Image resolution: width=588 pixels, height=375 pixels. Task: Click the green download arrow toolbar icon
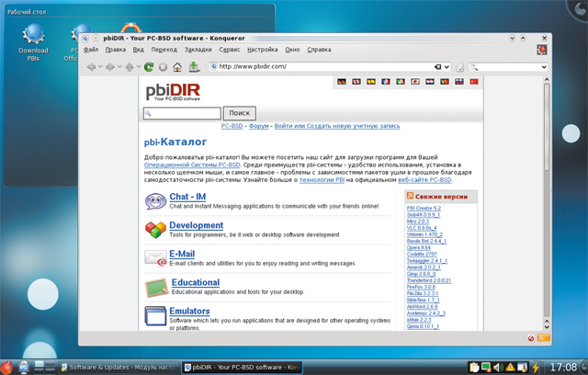point(194,67)
